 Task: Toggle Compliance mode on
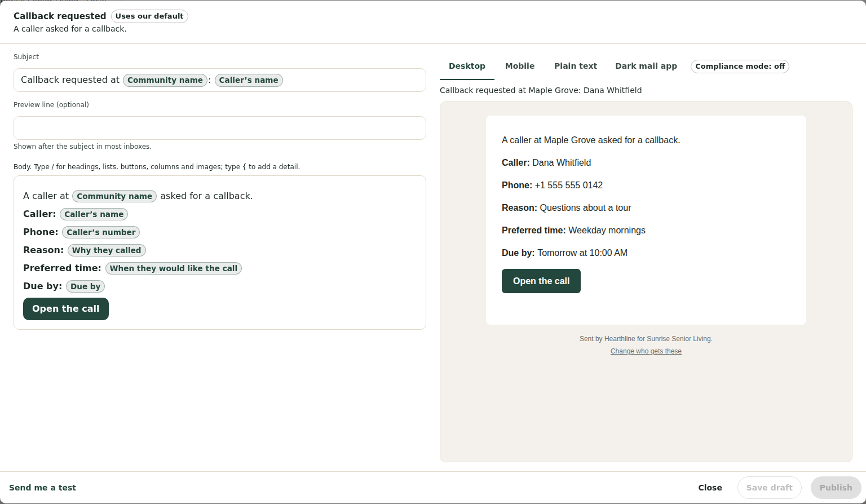pyautogui.click(x=740, y=67)
